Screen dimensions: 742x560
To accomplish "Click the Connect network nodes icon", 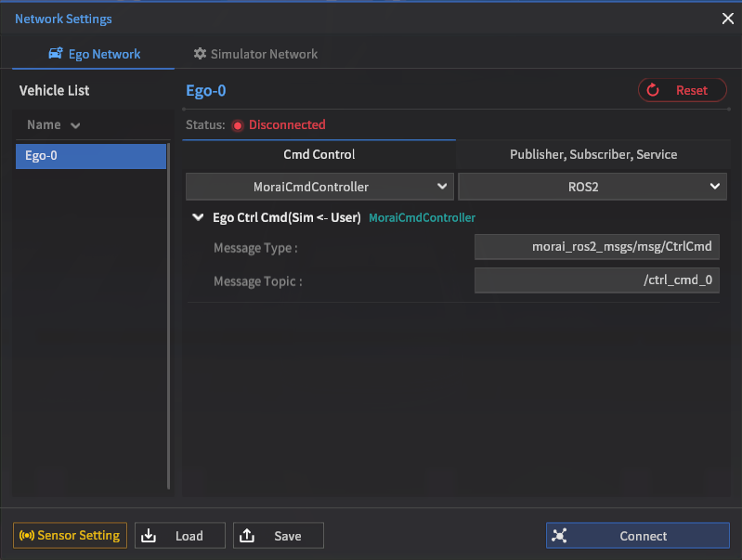I will pos(559,536).
